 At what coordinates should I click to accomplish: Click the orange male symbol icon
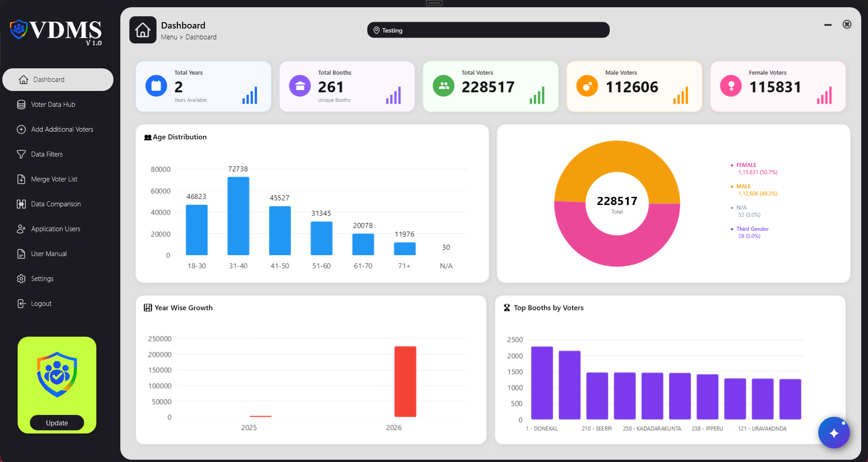(587, 86)
